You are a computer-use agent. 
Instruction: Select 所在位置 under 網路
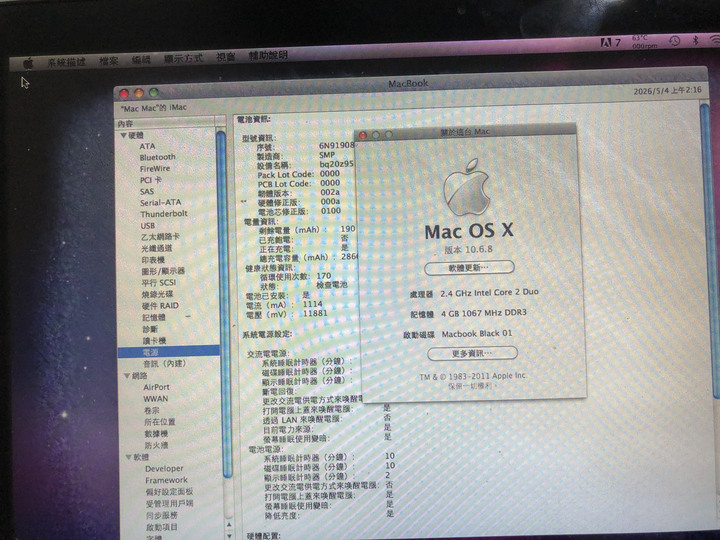click(160, 422)
